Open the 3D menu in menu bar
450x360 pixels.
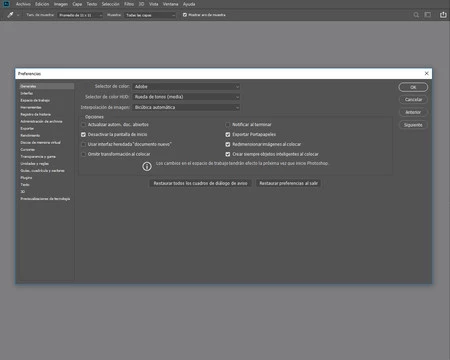tap(141, 4)
